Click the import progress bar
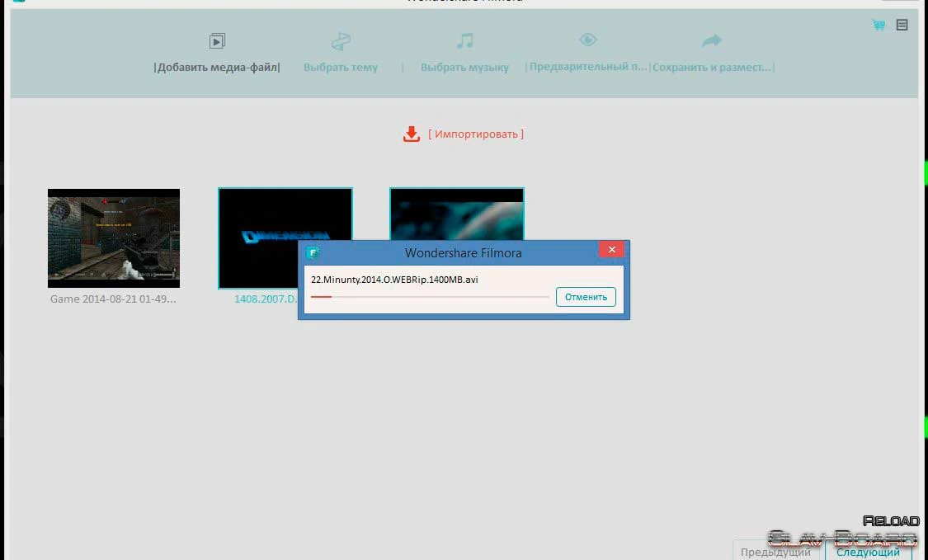 [430, 297]
